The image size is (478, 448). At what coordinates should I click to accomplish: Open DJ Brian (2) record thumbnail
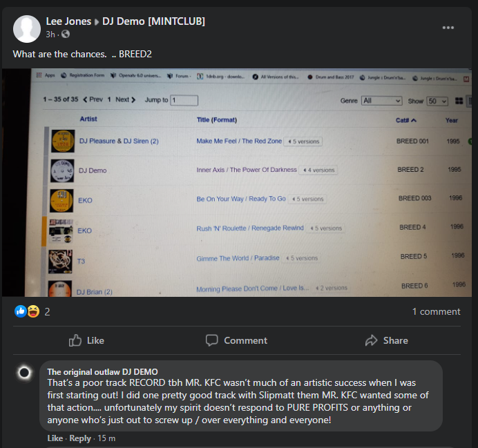(59, 289)
